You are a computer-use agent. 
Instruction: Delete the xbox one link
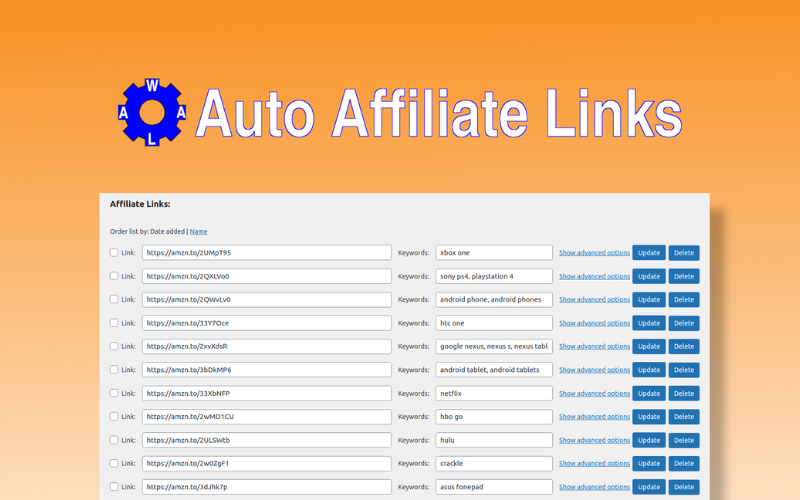pyautogui.click(x=684, y=253)
